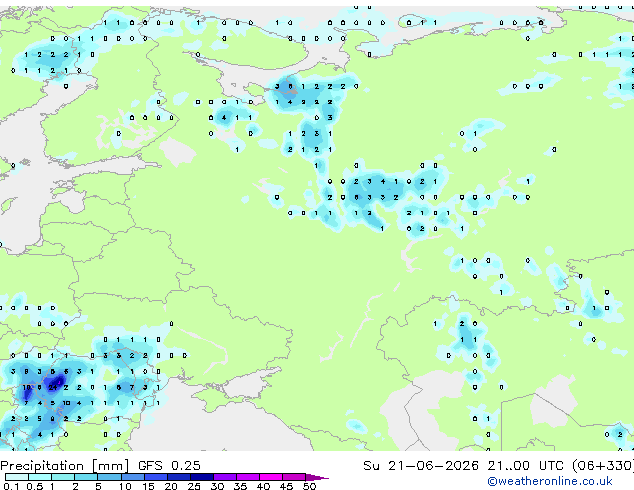Image resolution: width=634 pixels, height=490 pixels.
Task: Click the 0.1 legend scale label
Action: tap(11, 486)
